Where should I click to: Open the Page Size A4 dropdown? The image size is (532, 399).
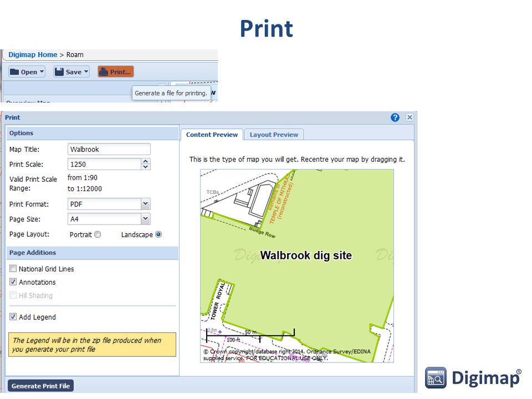[x=146, y=219]
